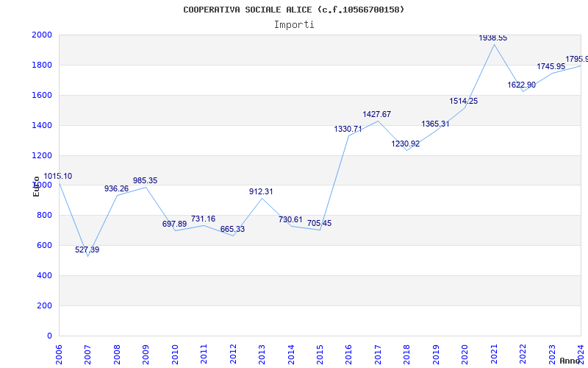Click x-axis year 2023

pos(553,355)
